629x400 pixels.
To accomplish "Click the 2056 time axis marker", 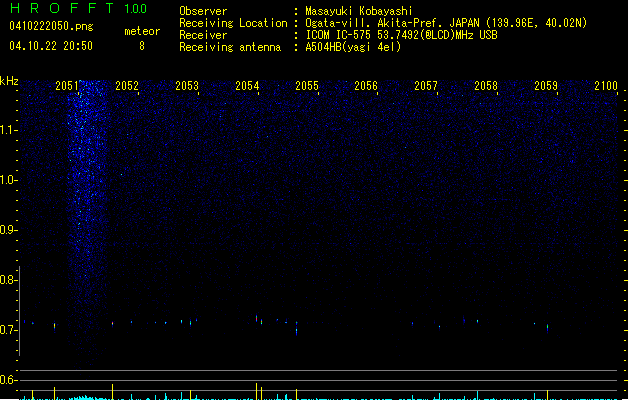I will (366, 86).
